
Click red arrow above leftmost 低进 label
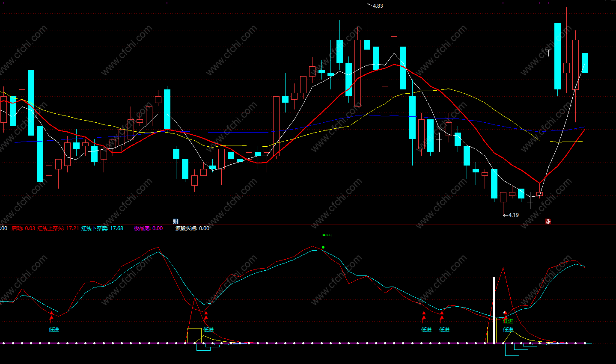tap(51, 316)
